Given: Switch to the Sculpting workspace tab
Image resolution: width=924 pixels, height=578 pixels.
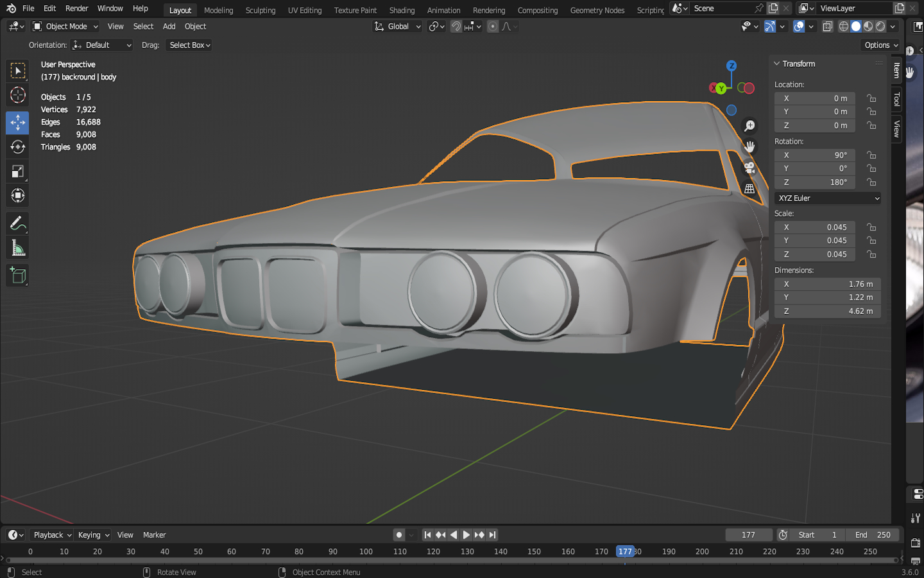Looking at the screenshot, I should [260, 10].
